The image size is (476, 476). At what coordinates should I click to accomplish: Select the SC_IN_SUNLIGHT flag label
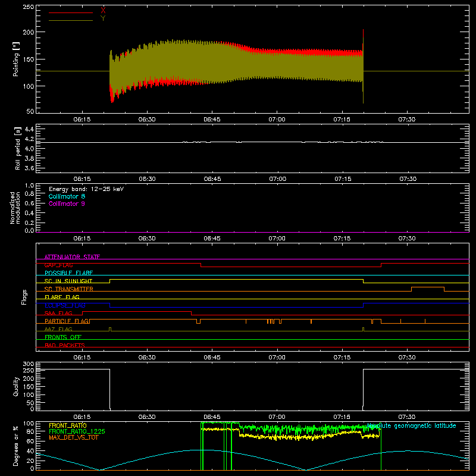(x=68, y=281)
